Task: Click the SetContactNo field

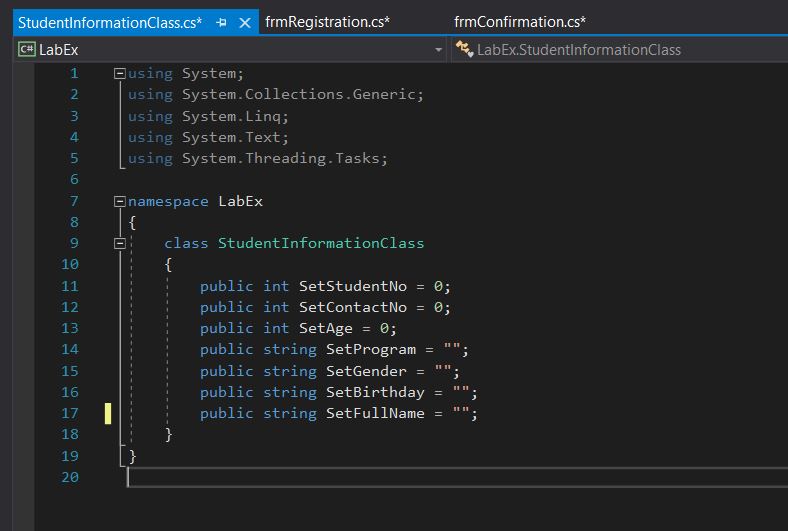Action: pyautogui.click(x=353, y=307)
